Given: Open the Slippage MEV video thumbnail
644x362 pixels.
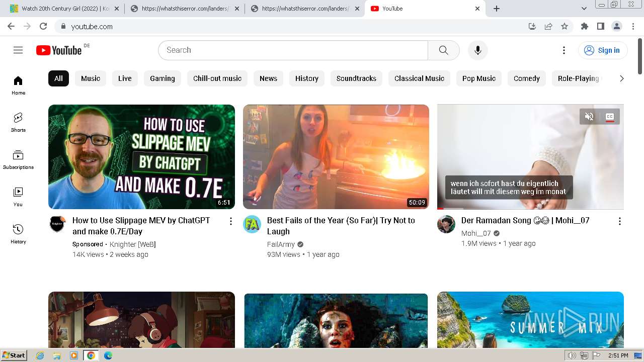Looking at the screenshot, I should pyautogui.click(x=141, y=157).
